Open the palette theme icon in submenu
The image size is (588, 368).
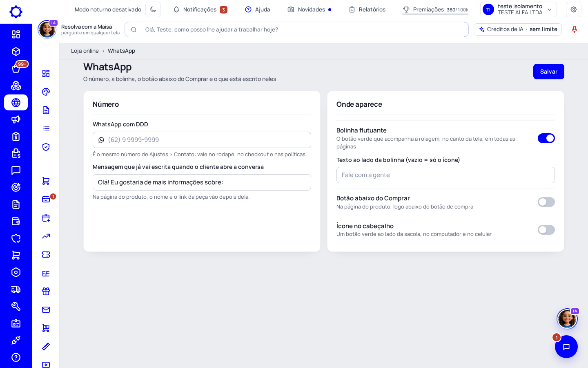46,92
